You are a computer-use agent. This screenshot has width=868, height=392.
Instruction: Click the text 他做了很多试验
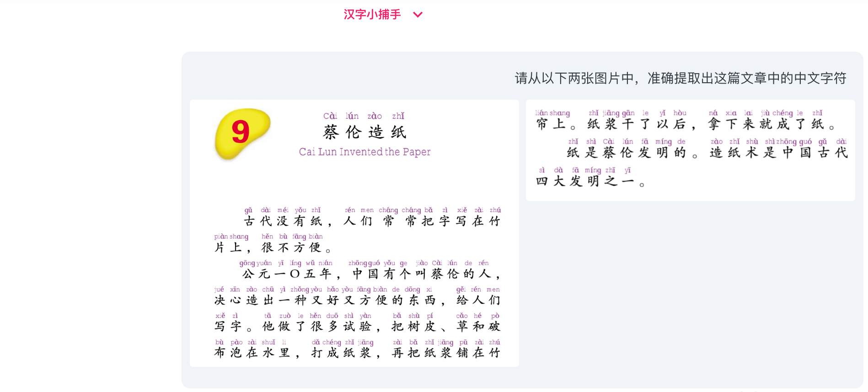[321, 326]
